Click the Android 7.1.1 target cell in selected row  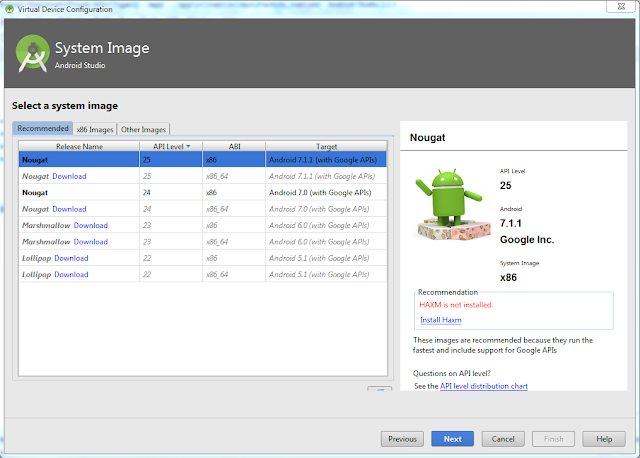point(326,160)
